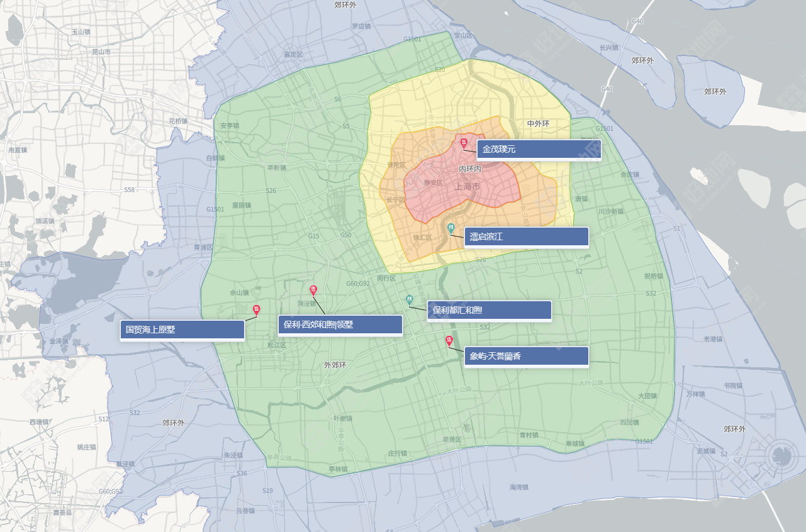Click the 嘉定区 district label
The image size is (806, 532).
tap(293, 55)
